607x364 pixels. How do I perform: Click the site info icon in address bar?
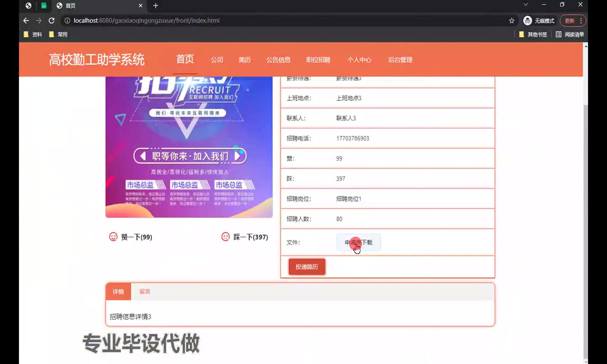67,21
